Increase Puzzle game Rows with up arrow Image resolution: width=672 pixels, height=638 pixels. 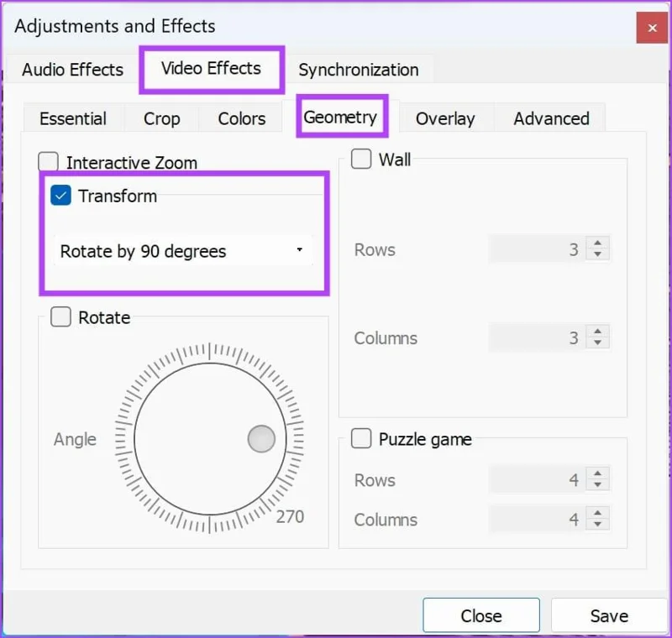tap(598, 473)
